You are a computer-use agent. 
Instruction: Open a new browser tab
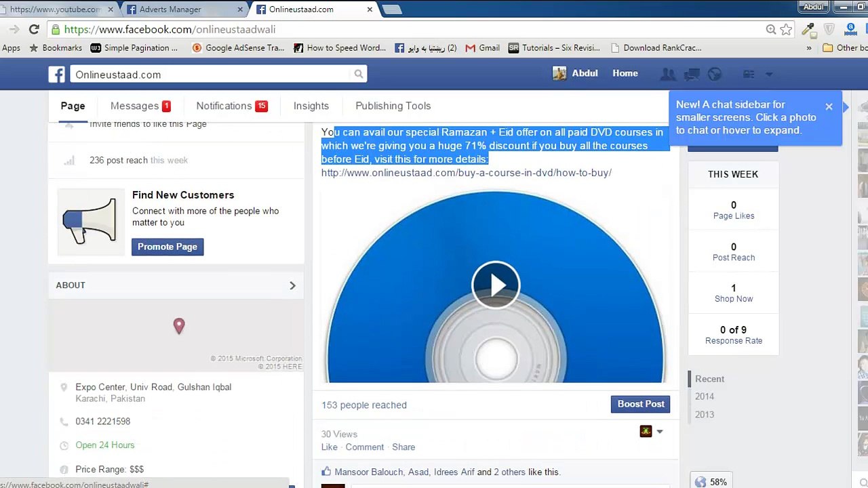tap(392, 9)
